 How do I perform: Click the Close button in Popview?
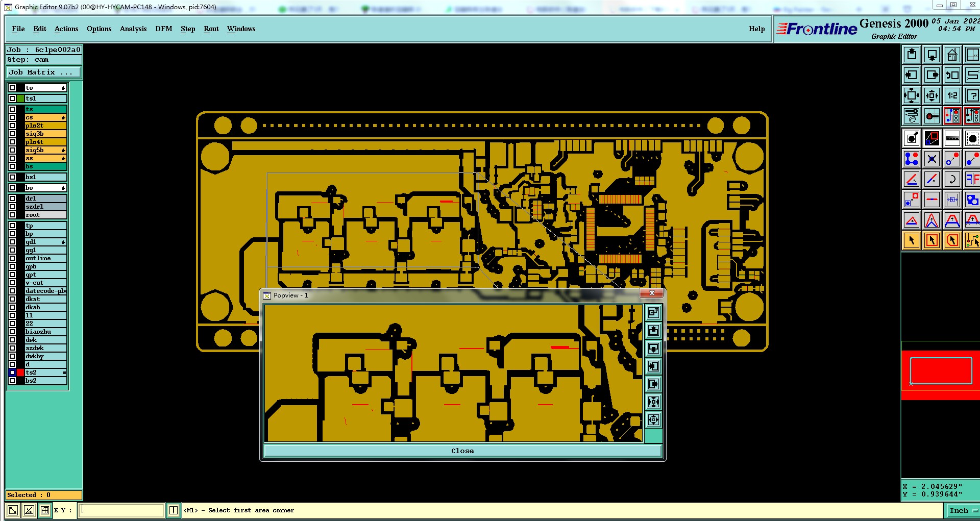[462, 451]
